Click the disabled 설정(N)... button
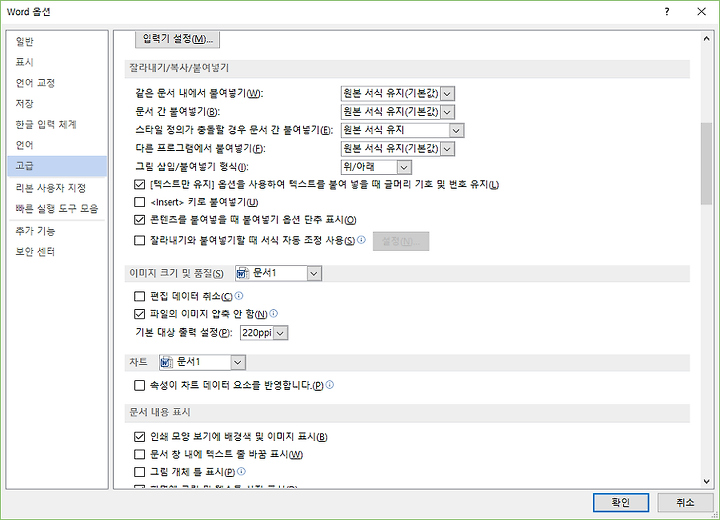 point(401,241)
